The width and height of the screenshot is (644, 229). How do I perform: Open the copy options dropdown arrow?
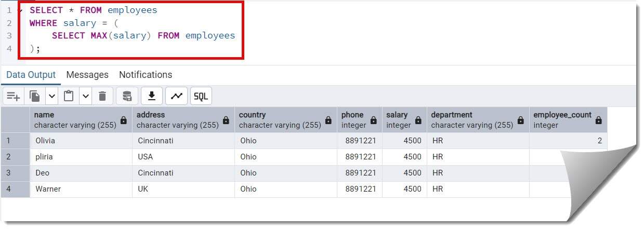pyautogui.click(x=52, y=96)
